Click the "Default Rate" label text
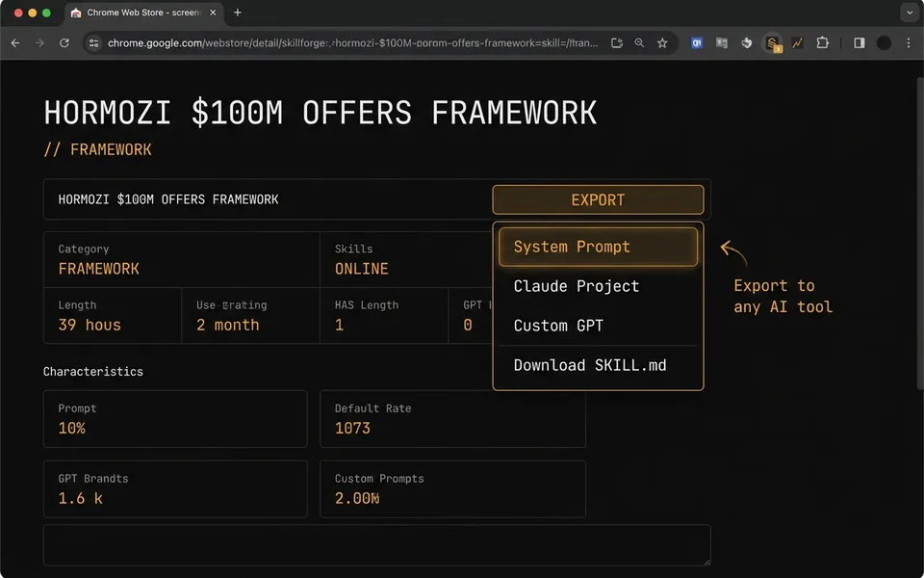 [373, 408]
